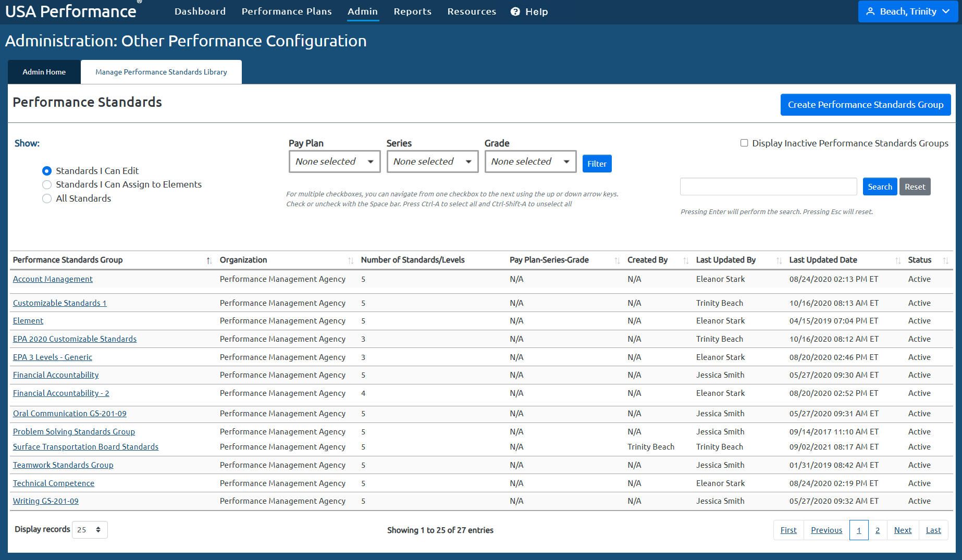Go to the Next page
962x560 pixels.
coord(903,530)
